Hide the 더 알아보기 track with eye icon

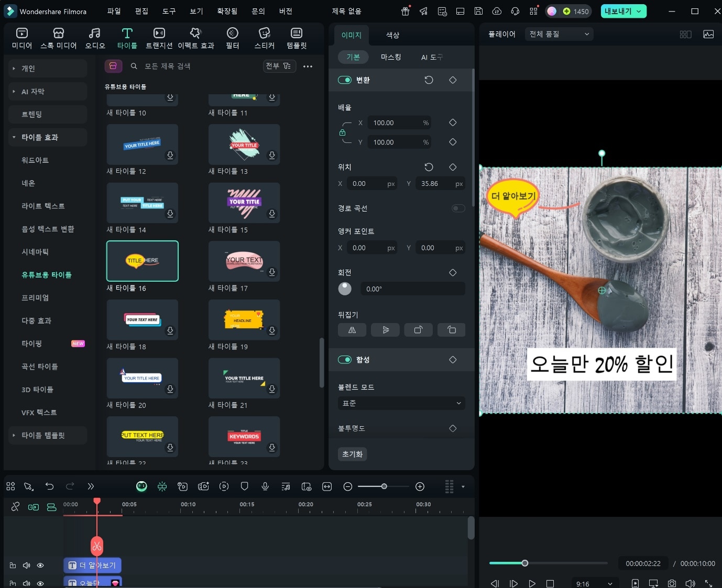coord(40,565)
